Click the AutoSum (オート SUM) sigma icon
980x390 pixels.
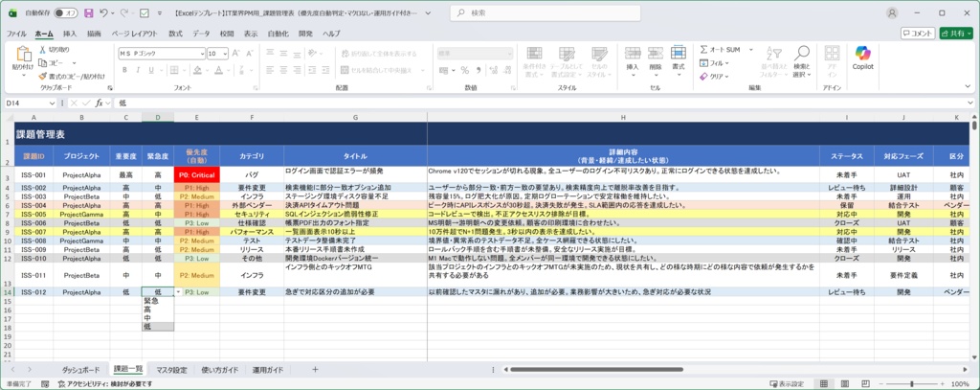(x=703, y=50)
